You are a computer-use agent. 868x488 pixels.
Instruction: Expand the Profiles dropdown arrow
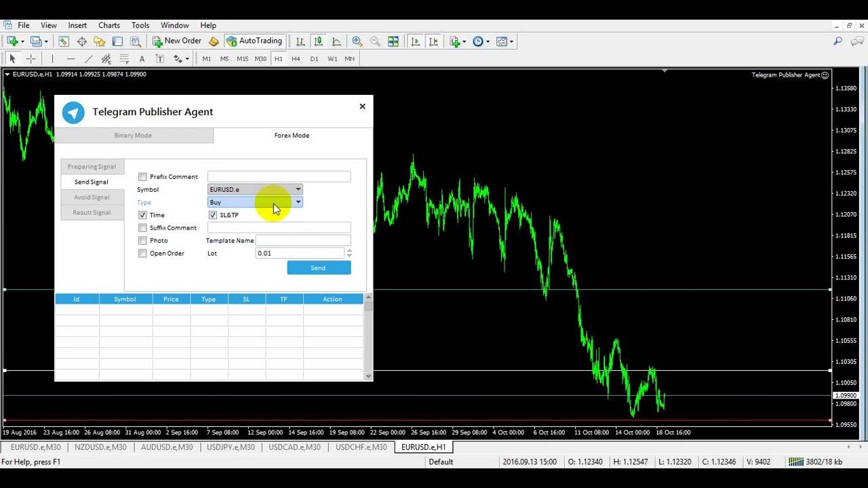(x=46, y=42)
